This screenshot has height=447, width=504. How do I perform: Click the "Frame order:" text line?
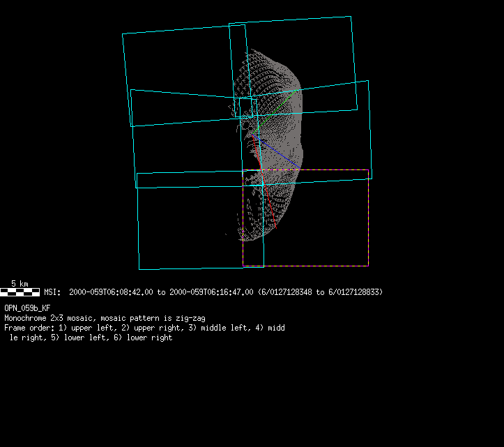pyautogui.click(x=139, y=327)
